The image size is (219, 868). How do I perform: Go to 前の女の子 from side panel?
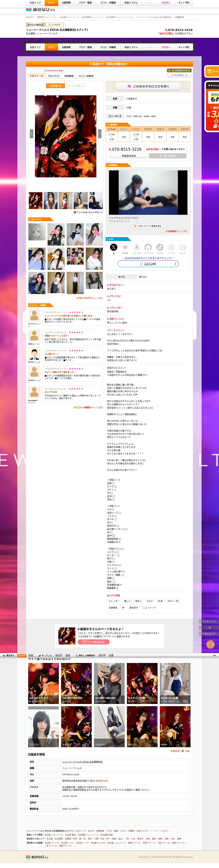pyautogui.click(x=209, y=634)
